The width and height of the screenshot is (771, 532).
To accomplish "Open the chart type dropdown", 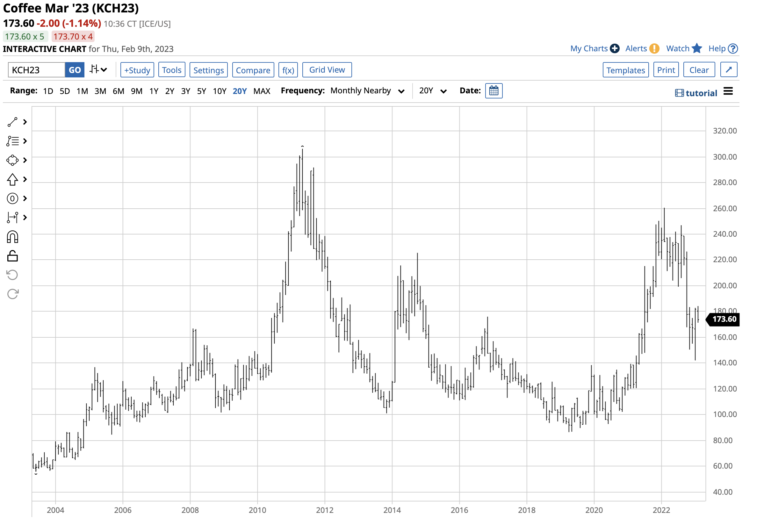I will 98,70.
